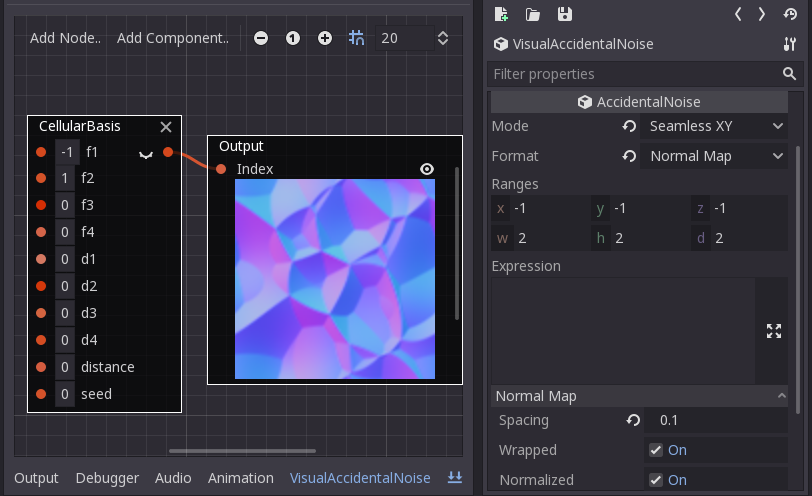
Task: Click the zoom out minus icon
Action: (261, 38)
